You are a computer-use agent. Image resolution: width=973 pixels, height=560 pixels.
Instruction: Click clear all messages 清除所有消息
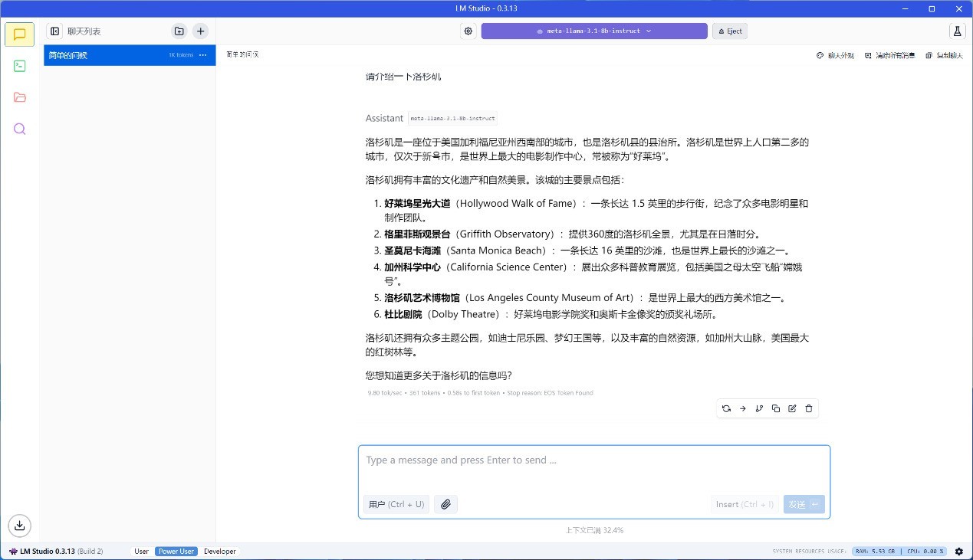[889, 55]
